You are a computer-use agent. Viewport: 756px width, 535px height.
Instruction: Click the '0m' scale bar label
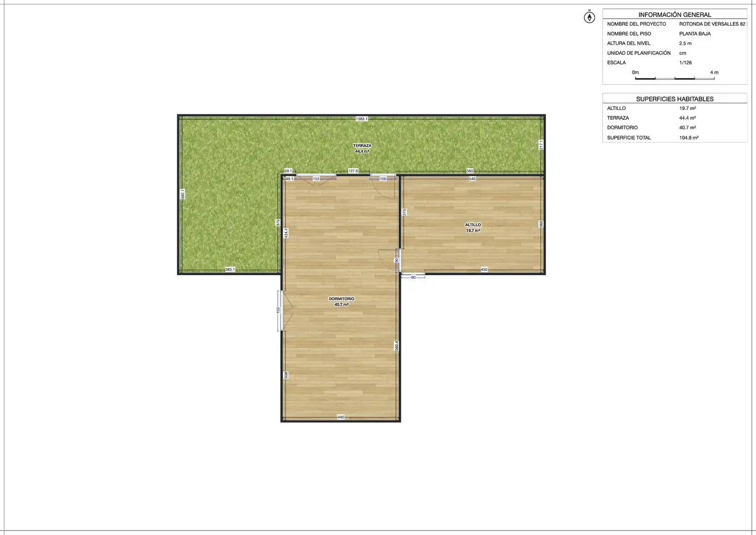pyautogui.click(x=635, y=72)
